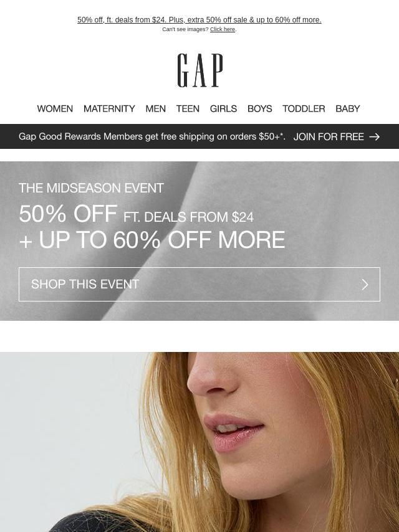
Task: Open the WOMEN category
Action: tap(55, 108)
